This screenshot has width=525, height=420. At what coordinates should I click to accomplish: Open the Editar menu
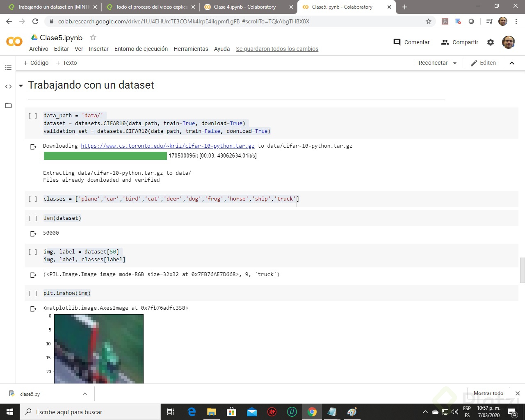click(x=62, y=49)
